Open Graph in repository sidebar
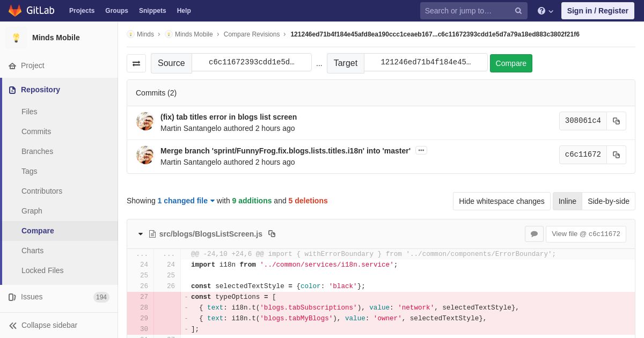 pos(32,211)
